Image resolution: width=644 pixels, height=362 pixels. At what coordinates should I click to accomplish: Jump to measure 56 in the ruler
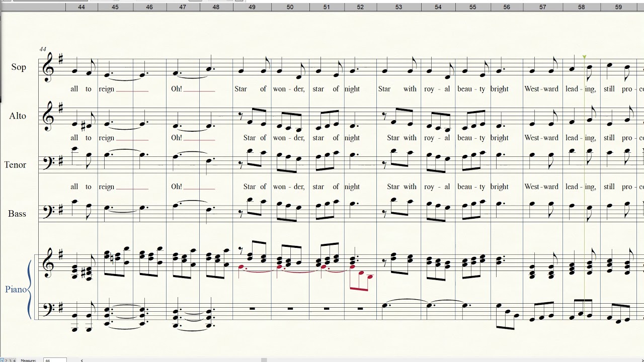click(x=507, y=7)
